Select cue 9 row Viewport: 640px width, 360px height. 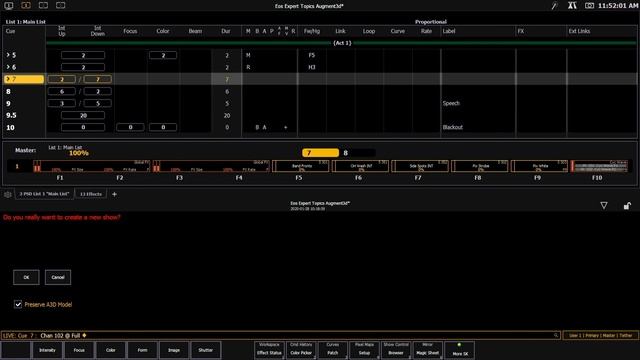(320, 103)
